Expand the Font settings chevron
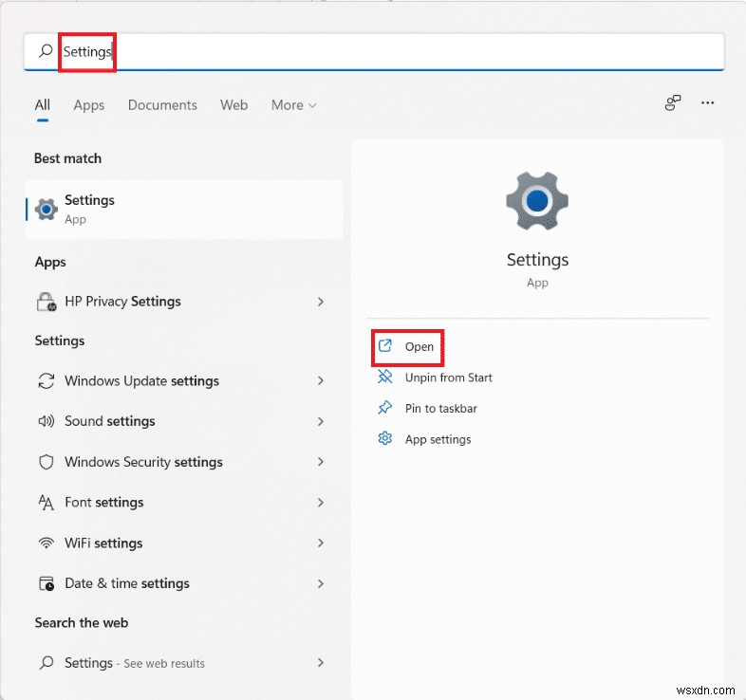The height and width of the screenshot is (700, 746). pos(321,502)
